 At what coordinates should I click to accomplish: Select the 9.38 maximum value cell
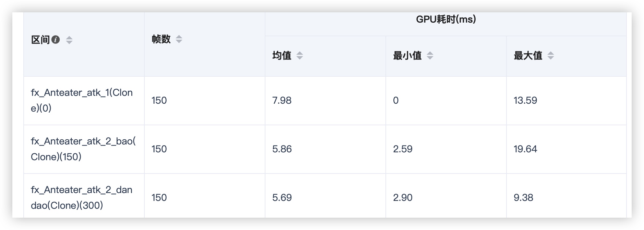tap(523, 197)
